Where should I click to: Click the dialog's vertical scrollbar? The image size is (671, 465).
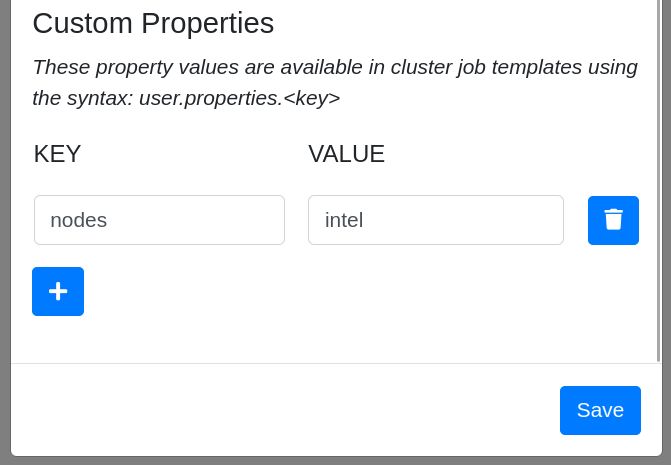click(x=658, y=180)
